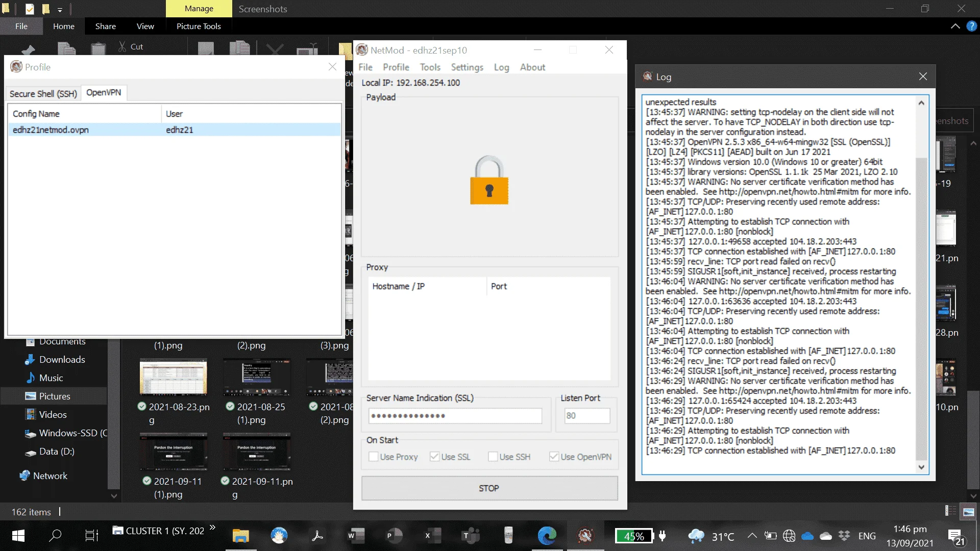Open the NetMod Settings menu
The width and height of the screenshot is (980, 551).
(x=467, y=67)
